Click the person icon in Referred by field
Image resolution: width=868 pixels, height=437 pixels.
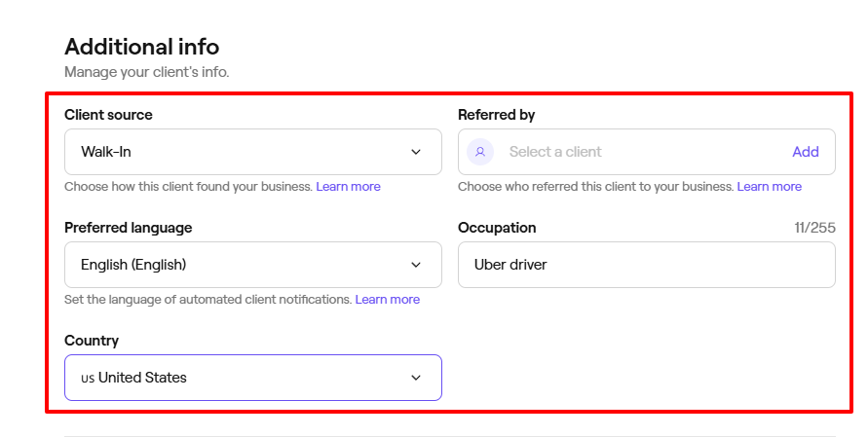pos(479,152)
